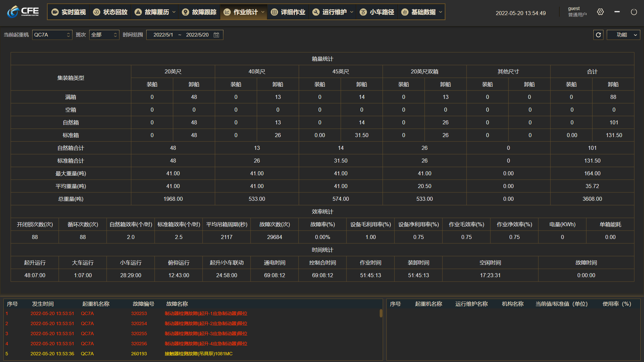Click the fault list scrollbar thumb
644x362 pixels.
(x=381, y=313)
